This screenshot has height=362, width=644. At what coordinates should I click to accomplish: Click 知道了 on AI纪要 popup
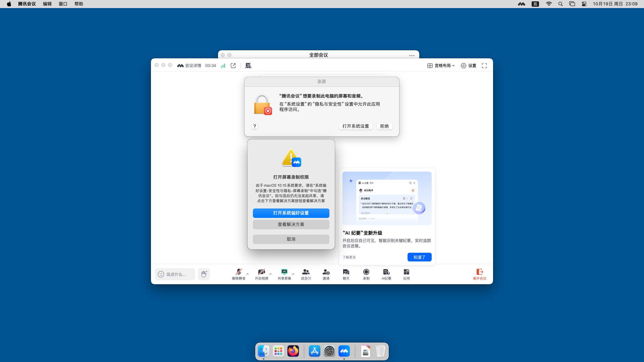(x=419, y=257)
